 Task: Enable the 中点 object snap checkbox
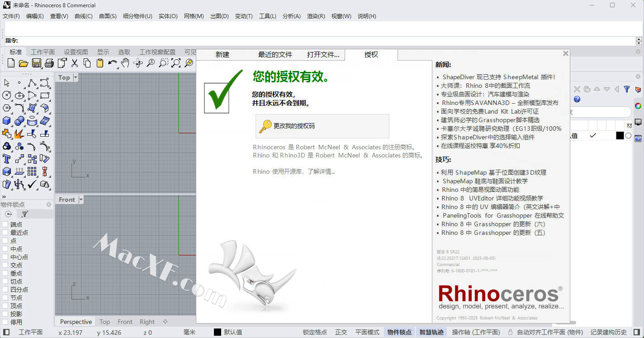[x=5, y=249]
